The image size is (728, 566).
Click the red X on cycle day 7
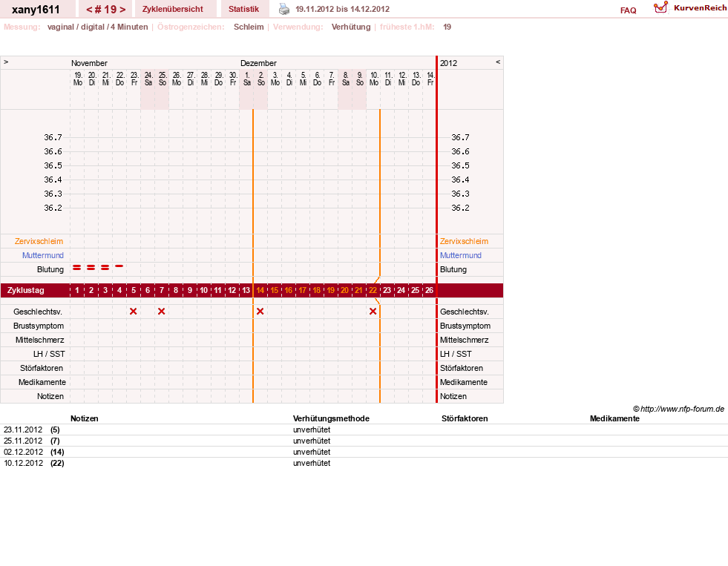(x=162, y=312)
